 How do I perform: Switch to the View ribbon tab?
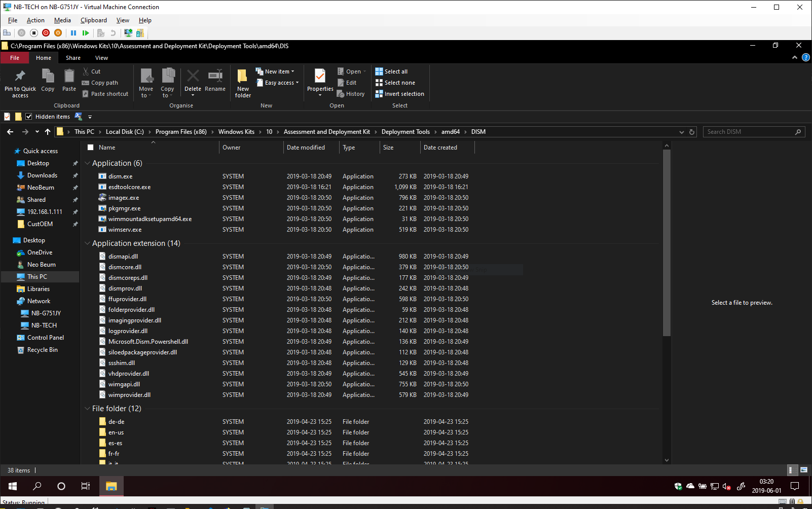click(x=101, y=57)
